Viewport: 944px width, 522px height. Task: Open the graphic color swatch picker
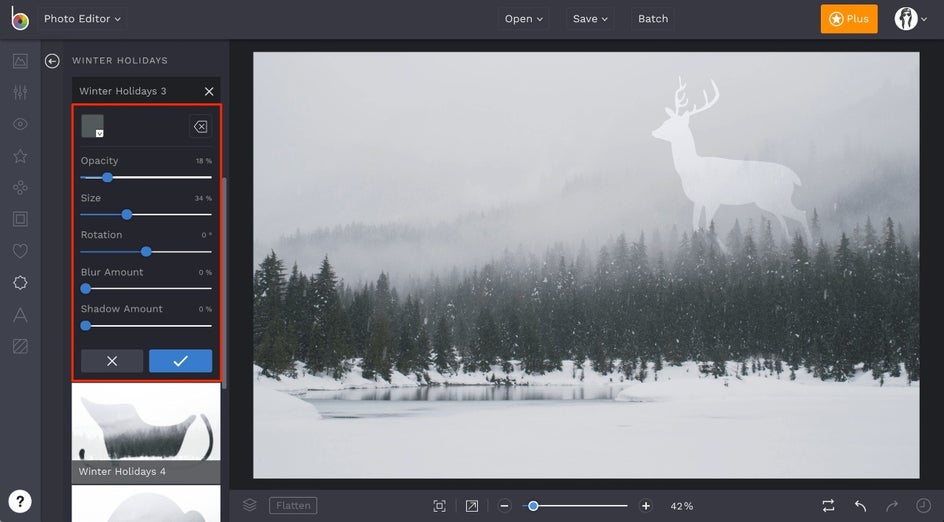coord(93,126)
